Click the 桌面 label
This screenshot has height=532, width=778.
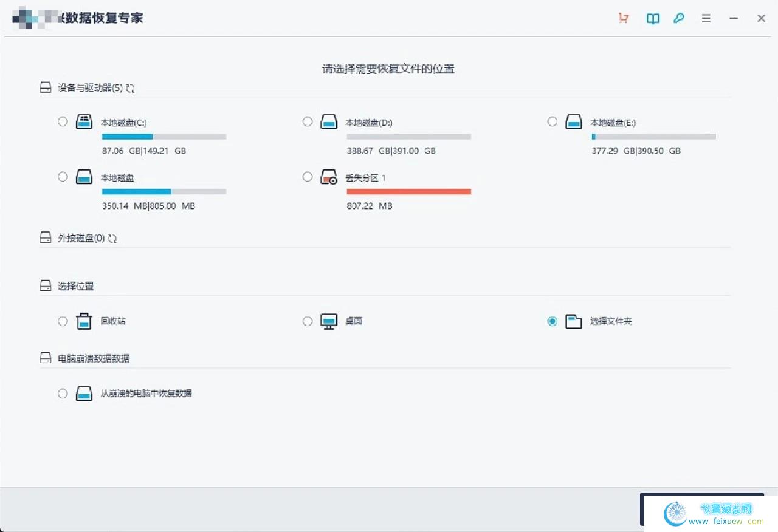pos(354,321)
